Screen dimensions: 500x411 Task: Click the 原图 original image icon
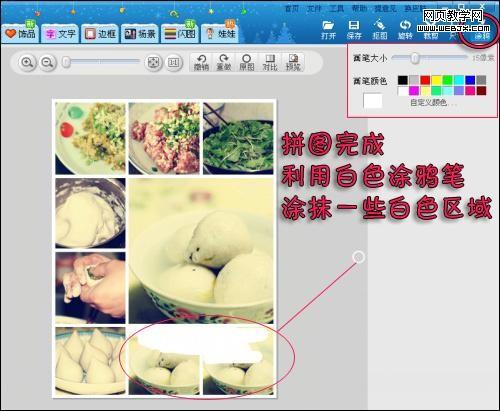tap(247, 62)
